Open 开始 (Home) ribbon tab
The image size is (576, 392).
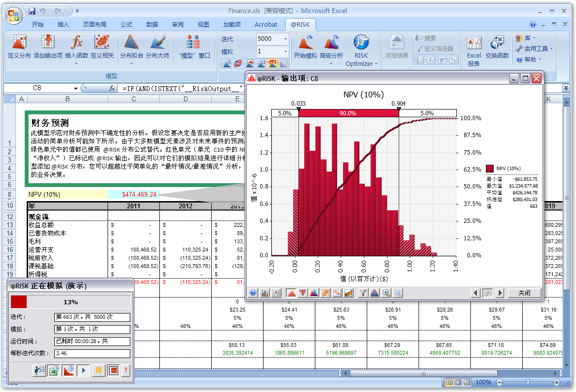(x=38, y=25)
